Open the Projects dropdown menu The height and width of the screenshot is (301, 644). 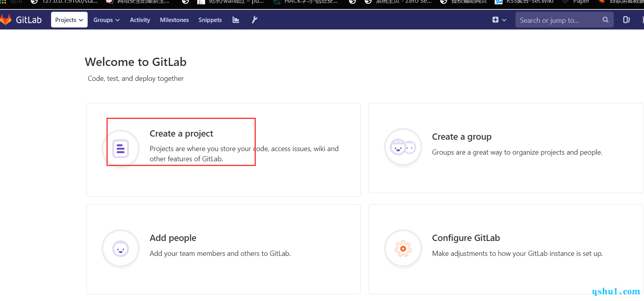69,20
